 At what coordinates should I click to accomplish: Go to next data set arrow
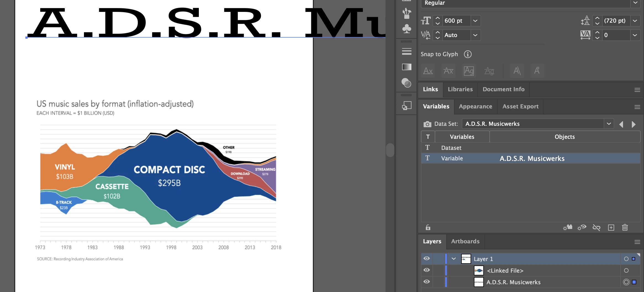tap(634, 124)
